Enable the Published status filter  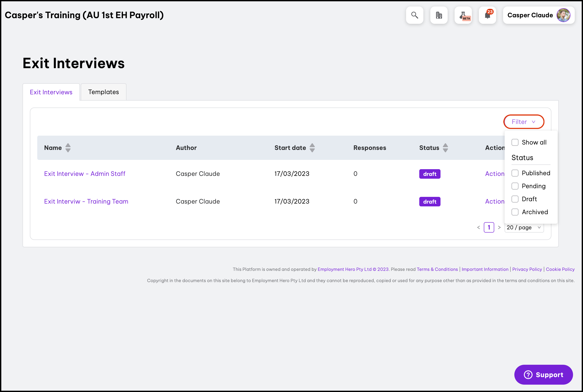coord(515,173)
